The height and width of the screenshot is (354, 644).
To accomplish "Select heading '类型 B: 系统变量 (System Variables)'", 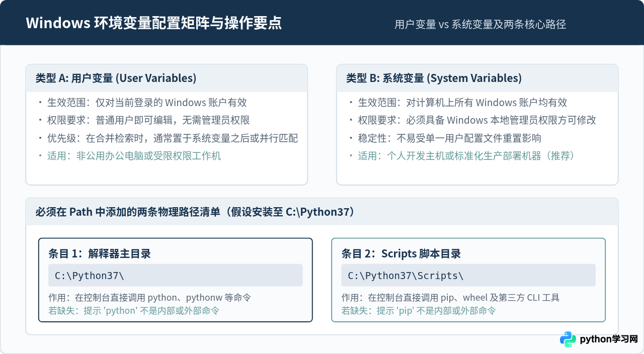I will pos(434,78).
